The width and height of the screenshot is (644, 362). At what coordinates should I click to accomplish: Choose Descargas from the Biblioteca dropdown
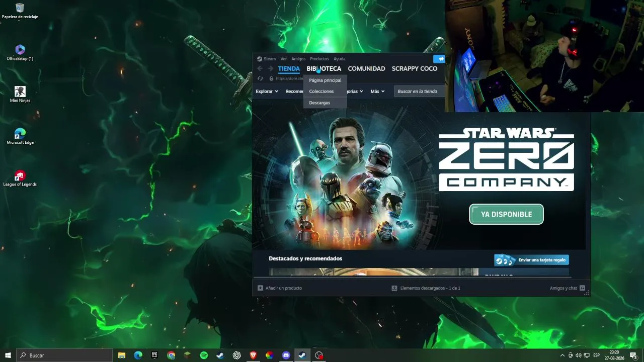325,103
